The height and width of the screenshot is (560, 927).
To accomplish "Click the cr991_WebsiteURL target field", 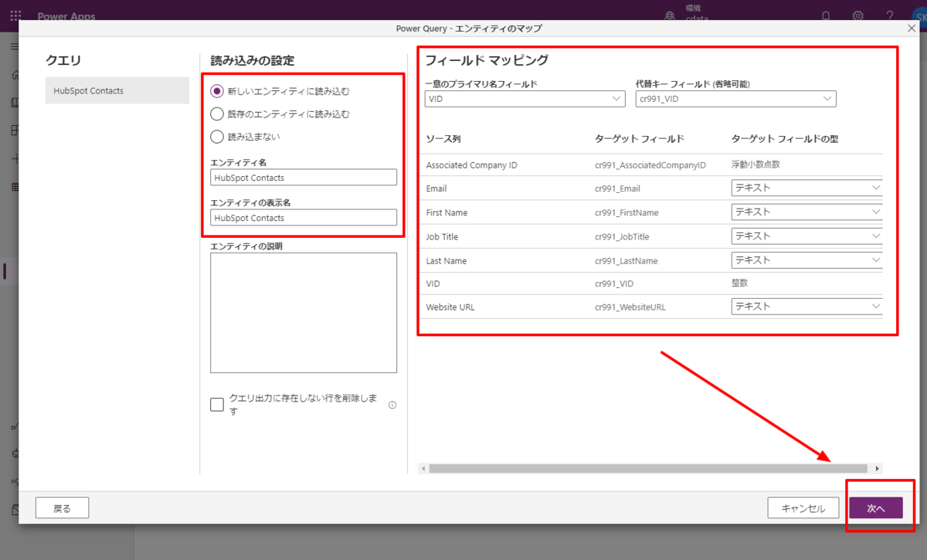I will click(630, 307).
